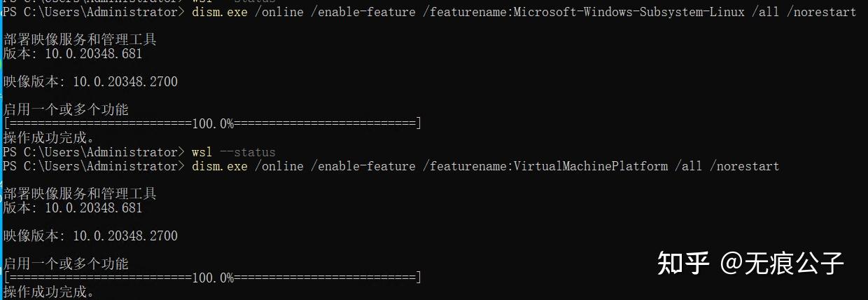Click 操作成功完成 directly above the wsl --status line
Image resolution: width=868 pixels, height=300 pixels.
tap(48, 137)
